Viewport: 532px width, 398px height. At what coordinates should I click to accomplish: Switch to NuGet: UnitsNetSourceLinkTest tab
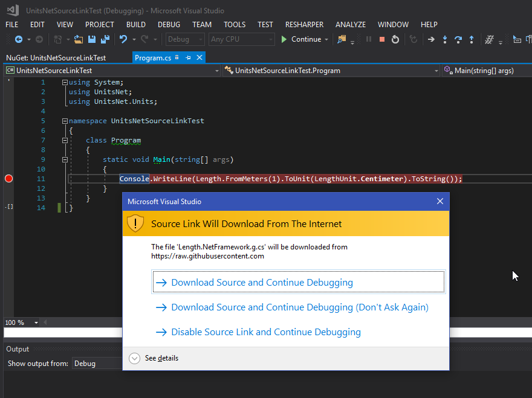point(56,57)
